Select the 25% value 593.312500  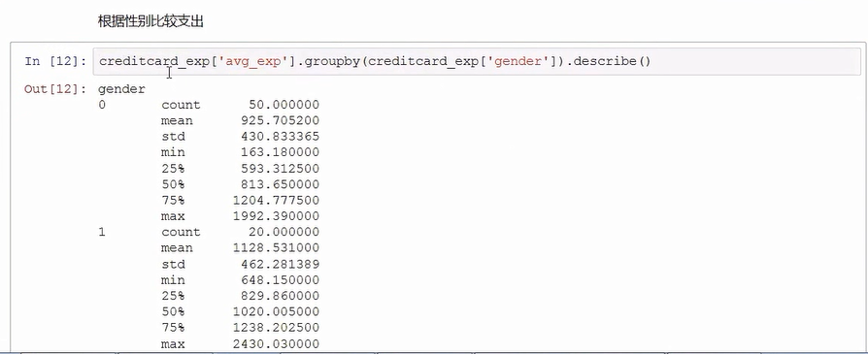point(281,168)
